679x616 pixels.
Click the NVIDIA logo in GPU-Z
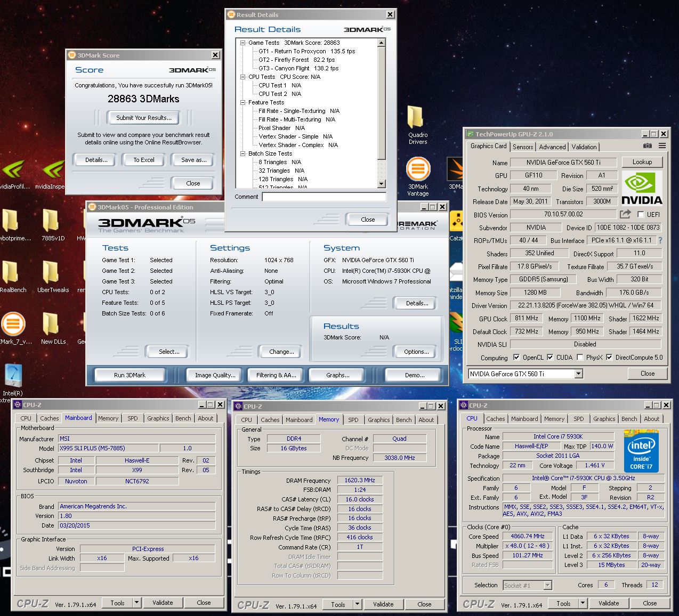coord(642,188)
